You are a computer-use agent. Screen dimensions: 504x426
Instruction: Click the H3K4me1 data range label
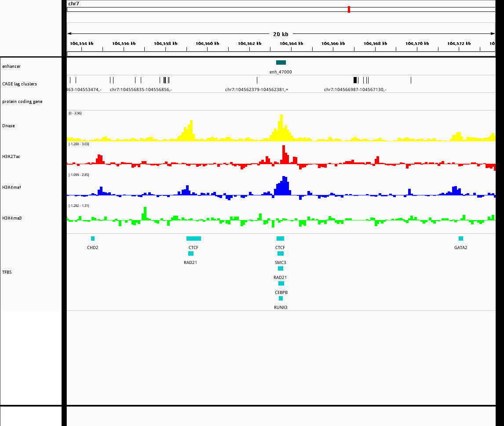pos(79,175)
